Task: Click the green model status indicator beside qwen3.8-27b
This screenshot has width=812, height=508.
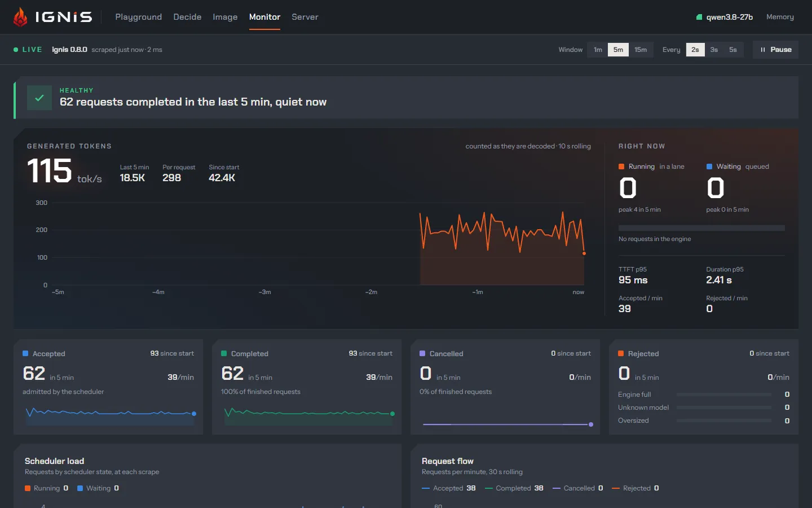Action: 699,17
